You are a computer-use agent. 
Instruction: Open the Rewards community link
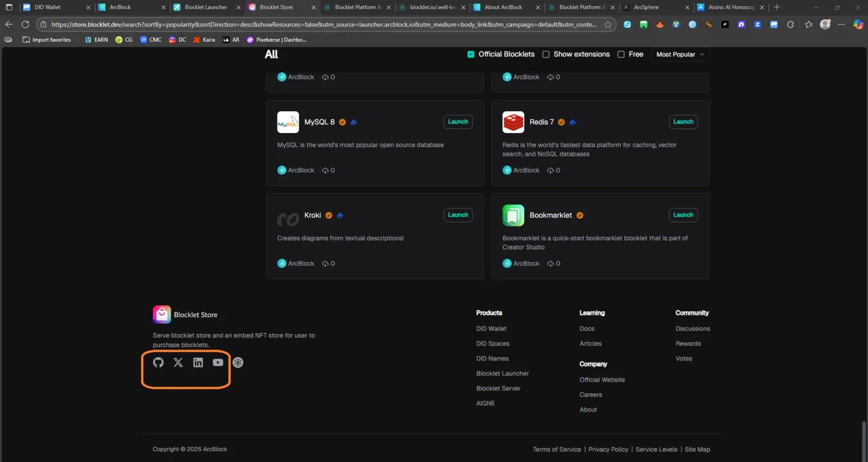pyautogui.click(x=688, y=344)
